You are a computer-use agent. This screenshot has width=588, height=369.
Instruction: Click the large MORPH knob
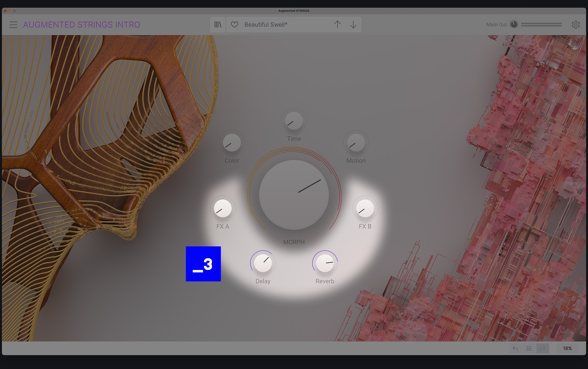pyautogui.click(x=294, y=195)
